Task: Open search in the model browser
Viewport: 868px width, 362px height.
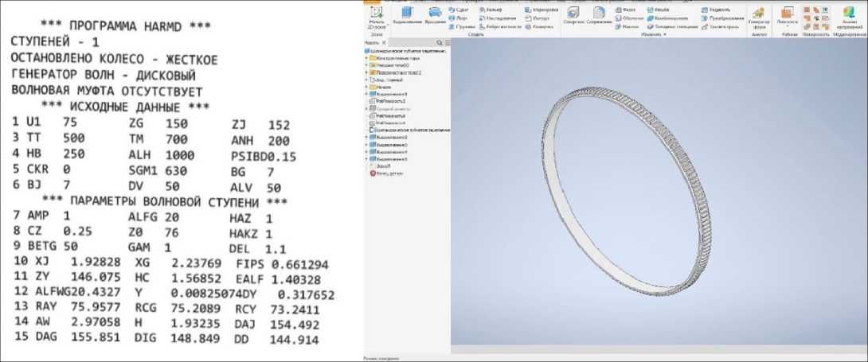Action: pyautogui.click(x=439, y=42)
